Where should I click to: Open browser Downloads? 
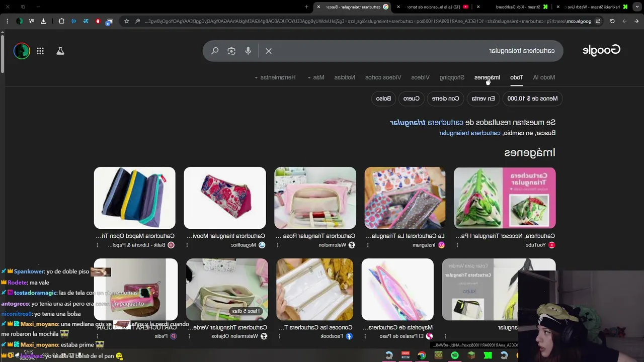click(43, 21)
